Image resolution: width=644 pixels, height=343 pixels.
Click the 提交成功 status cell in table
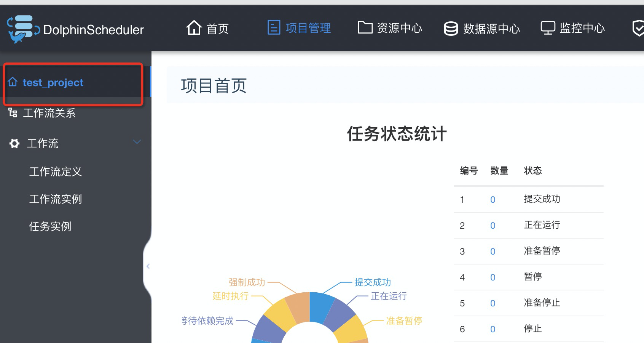pos(542,199)
